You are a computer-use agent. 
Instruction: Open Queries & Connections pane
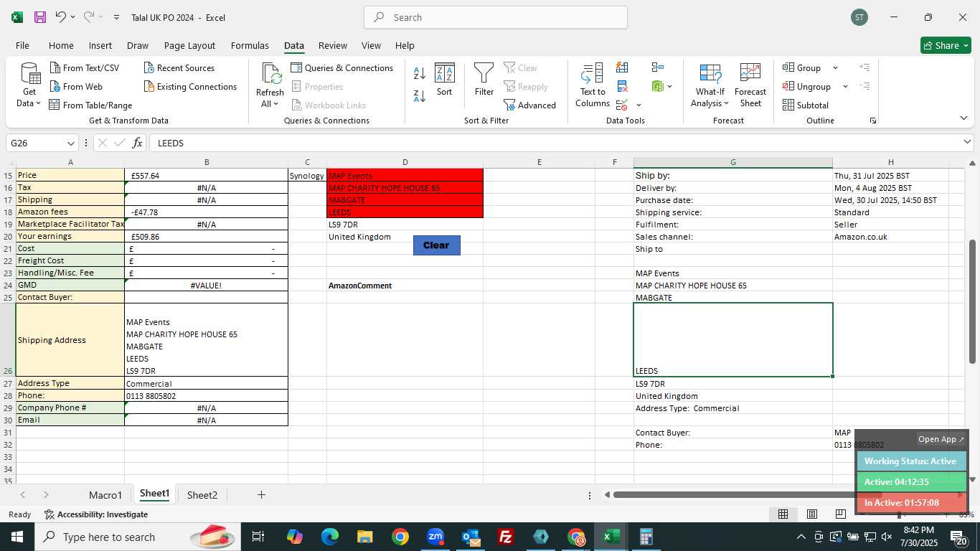(x=341, y=68)
